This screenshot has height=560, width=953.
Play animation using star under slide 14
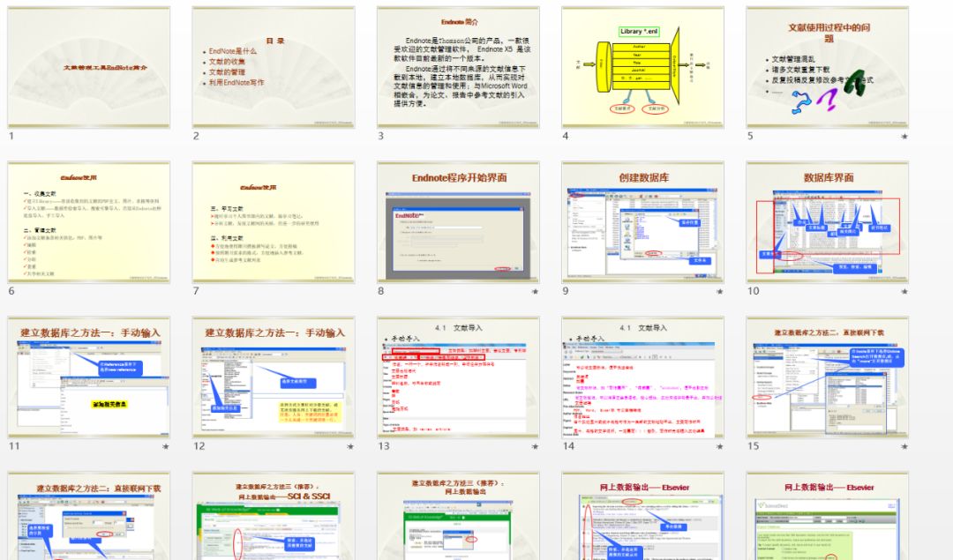(720, 446)
